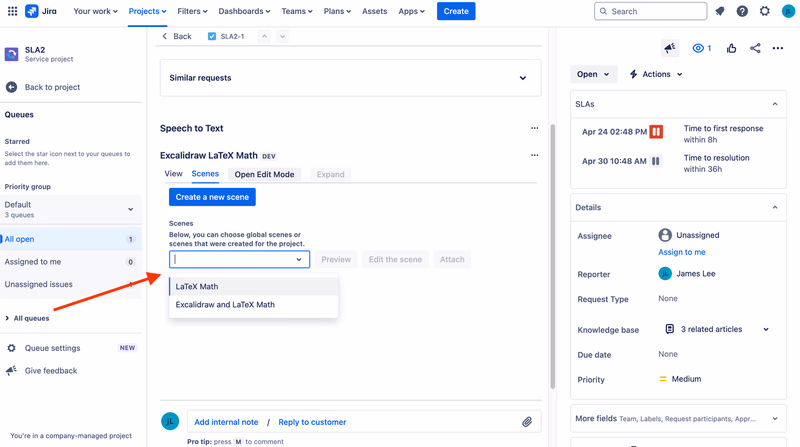Click the red paused SLA icon
The image size is (800, 447).
(x=656, y=132)
